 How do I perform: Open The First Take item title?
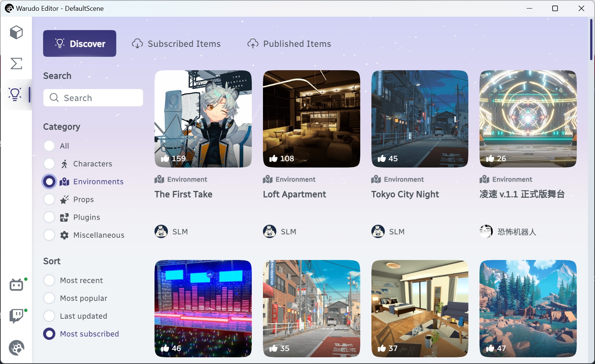(x=183, y=194)
